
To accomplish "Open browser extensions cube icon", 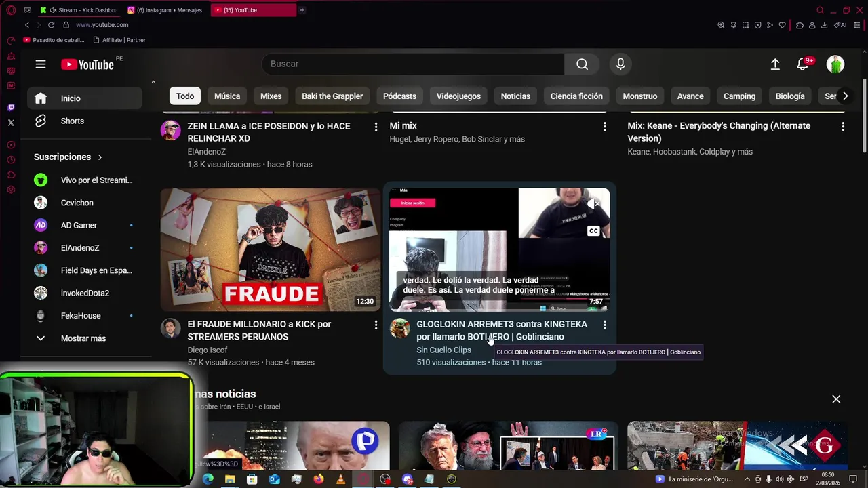I will [800, 25].
